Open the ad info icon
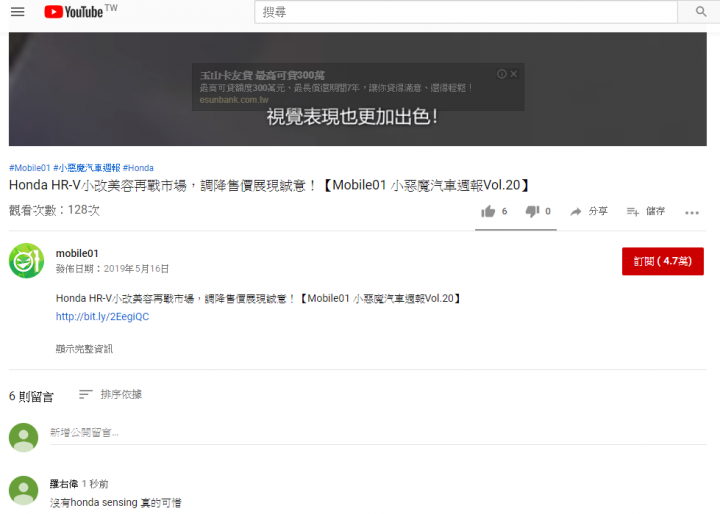This screenshot has height=514, width=720. (x=501, y=74)
